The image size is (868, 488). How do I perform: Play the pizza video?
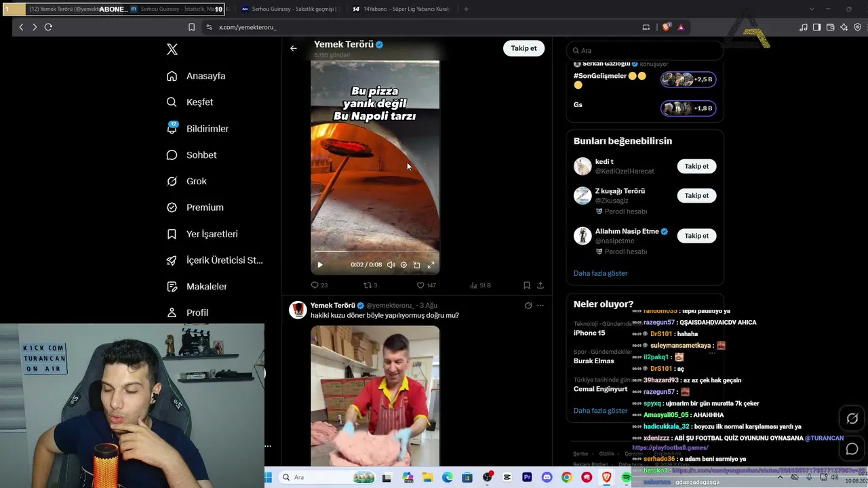[x=320, y=265]
